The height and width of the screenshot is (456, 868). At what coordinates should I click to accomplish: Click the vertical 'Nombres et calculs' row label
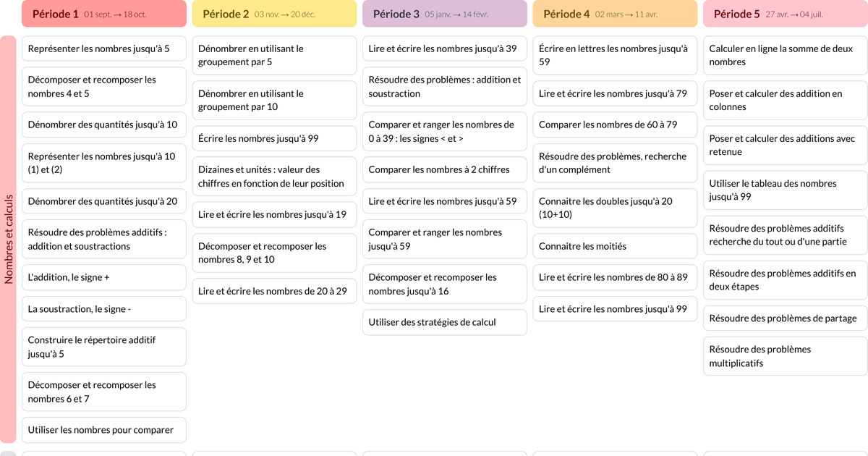pos(9,239)
